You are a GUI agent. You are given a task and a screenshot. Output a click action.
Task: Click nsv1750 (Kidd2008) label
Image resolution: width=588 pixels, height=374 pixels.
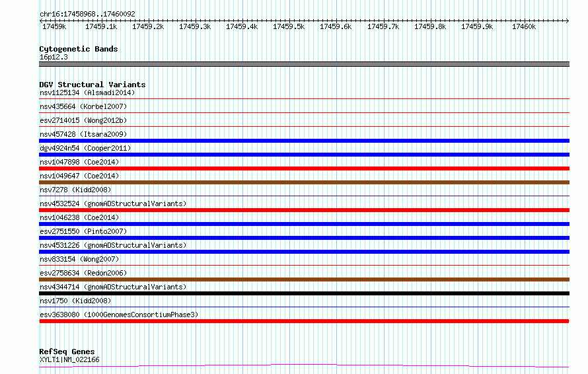(75, 301)
